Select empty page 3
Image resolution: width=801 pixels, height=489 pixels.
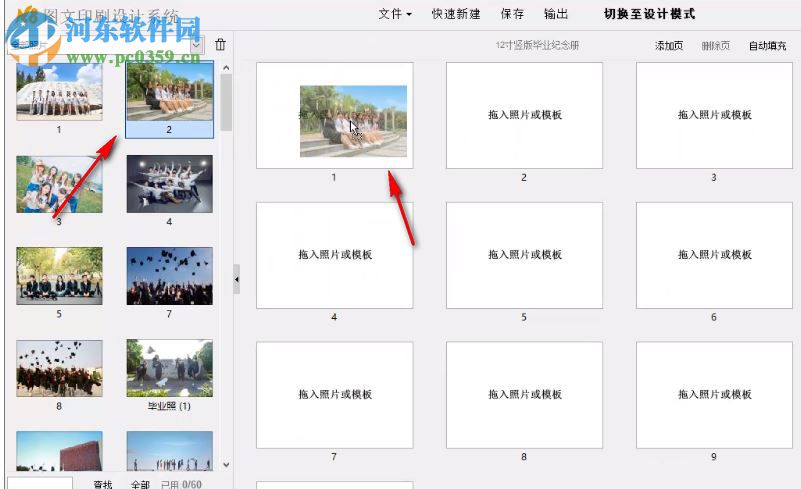coord(714,115)
